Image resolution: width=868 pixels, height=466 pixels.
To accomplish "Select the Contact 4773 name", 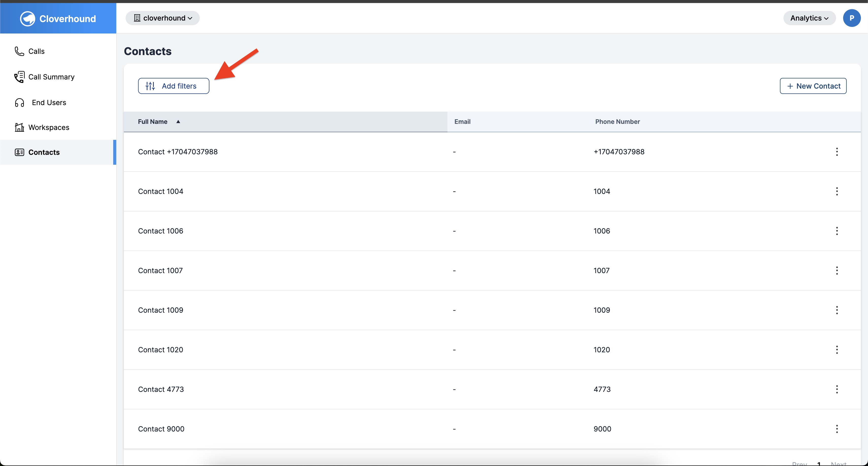I will 161,389.
